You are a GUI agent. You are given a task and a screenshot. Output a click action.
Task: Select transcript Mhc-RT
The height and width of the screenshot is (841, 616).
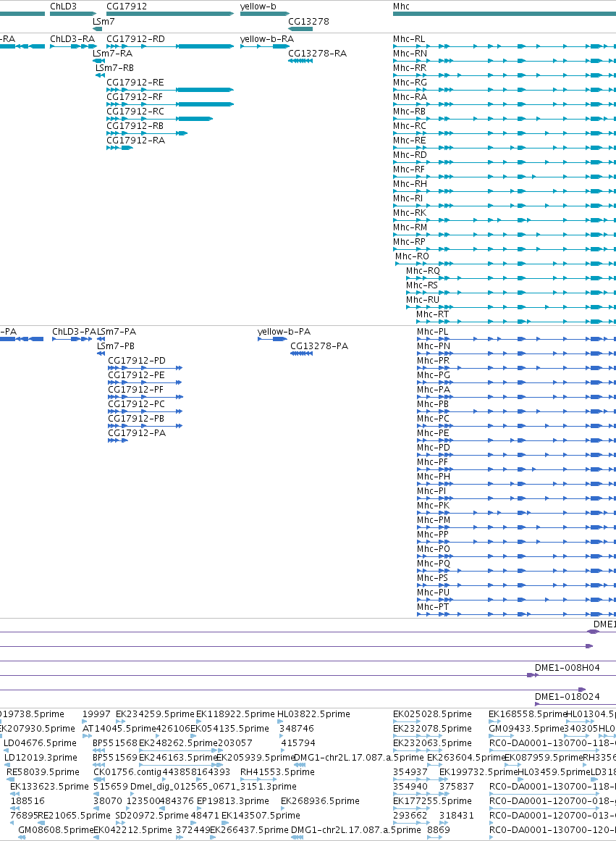433,314
